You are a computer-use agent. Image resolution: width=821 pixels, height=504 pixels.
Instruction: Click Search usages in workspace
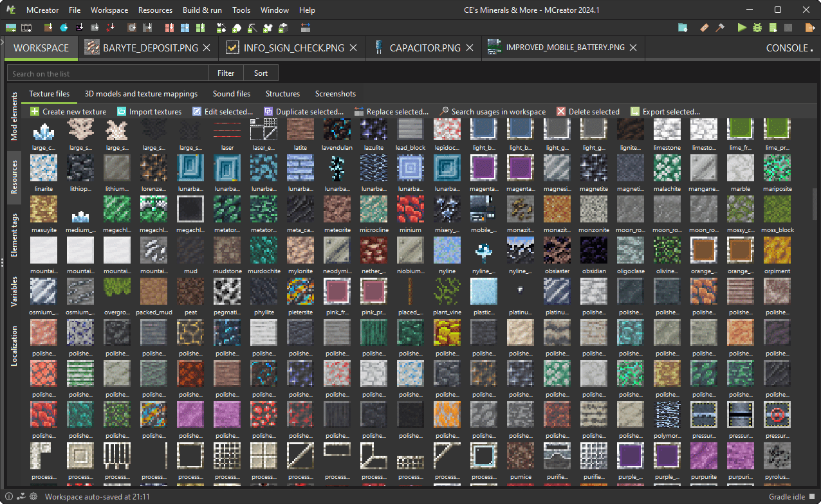click(x=492, y=111)
